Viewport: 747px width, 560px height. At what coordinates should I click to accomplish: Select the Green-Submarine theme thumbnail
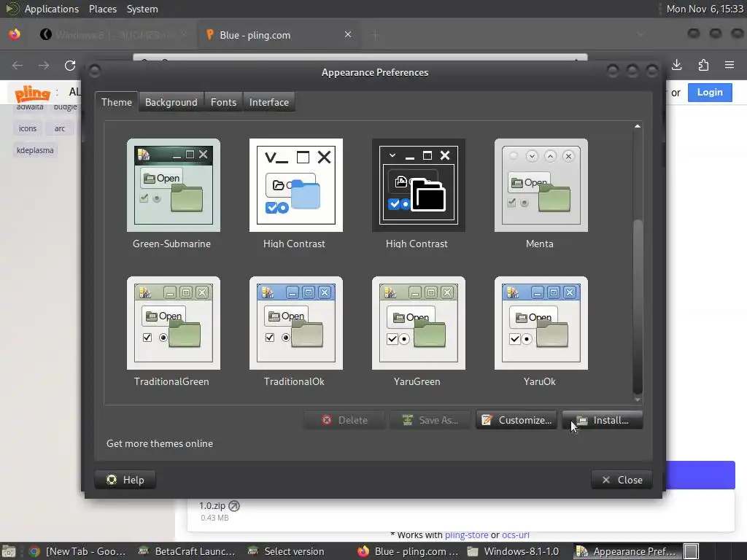174,185
